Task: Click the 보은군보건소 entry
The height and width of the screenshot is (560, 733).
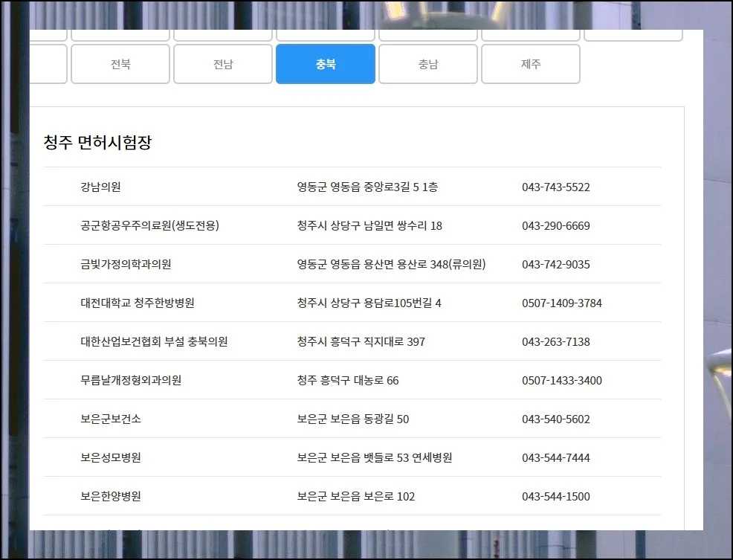Action: pos(111,419)
